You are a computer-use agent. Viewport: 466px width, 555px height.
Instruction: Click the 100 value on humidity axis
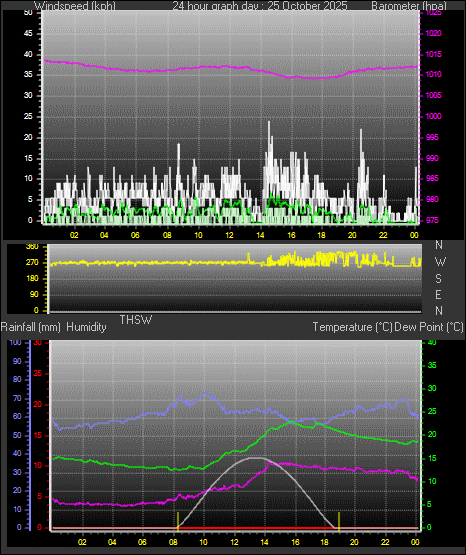click(16, 342)
